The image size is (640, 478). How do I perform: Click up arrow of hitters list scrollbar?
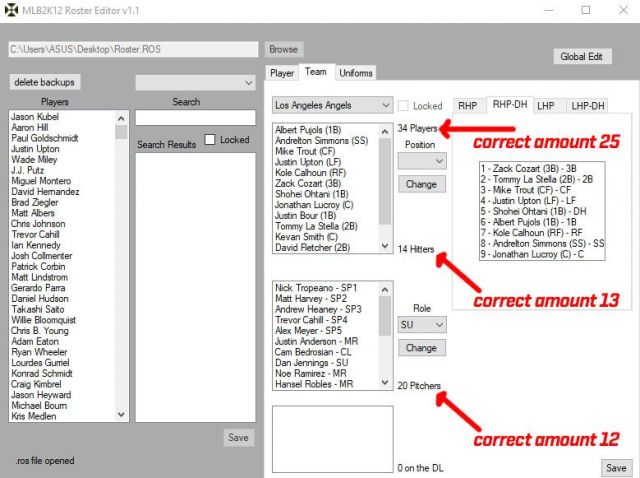(x=385, y=132)
